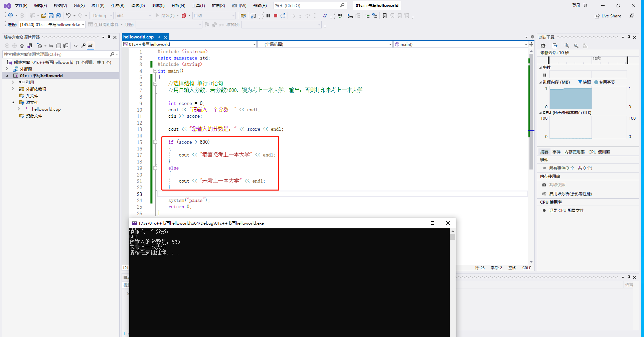Toggle the preview selected items button

[91, 46]
